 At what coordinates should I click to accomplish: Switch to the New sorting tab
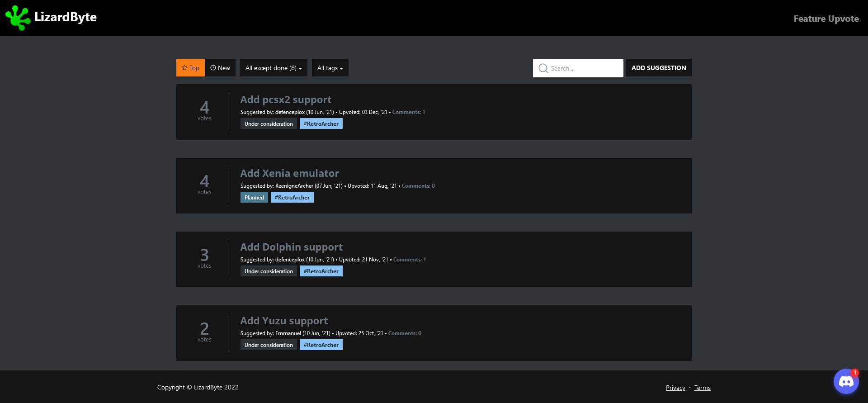coord(220,68)
